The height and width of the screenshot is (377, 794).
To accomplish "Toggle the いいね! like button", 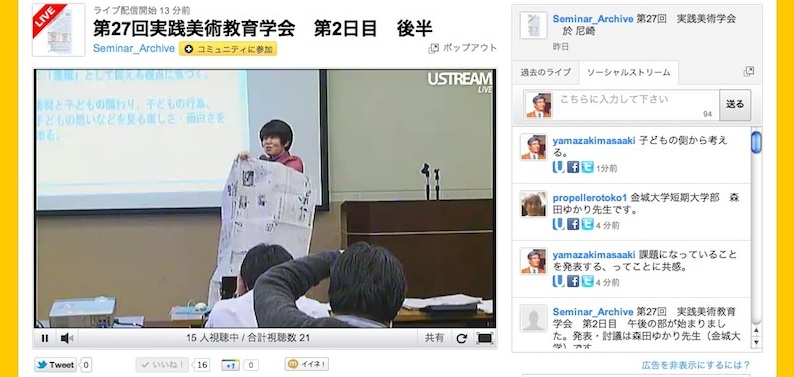I will coord(162,365).
